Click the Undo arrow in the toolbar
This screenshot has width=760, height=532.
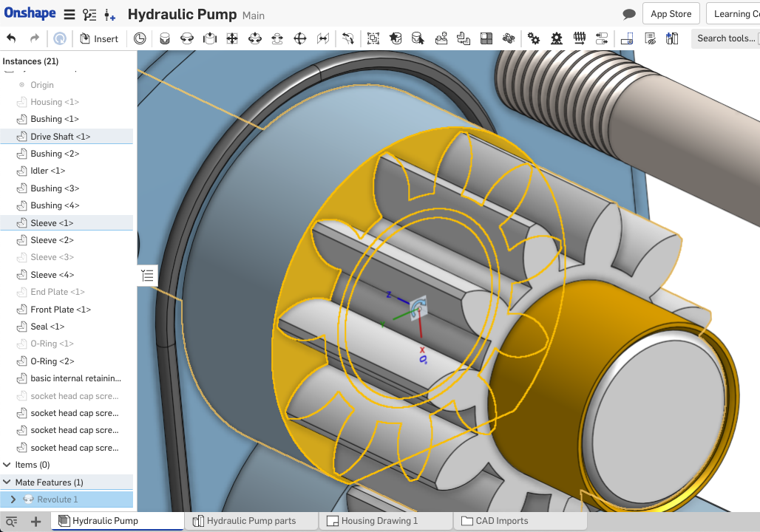[x=11, y=38]
